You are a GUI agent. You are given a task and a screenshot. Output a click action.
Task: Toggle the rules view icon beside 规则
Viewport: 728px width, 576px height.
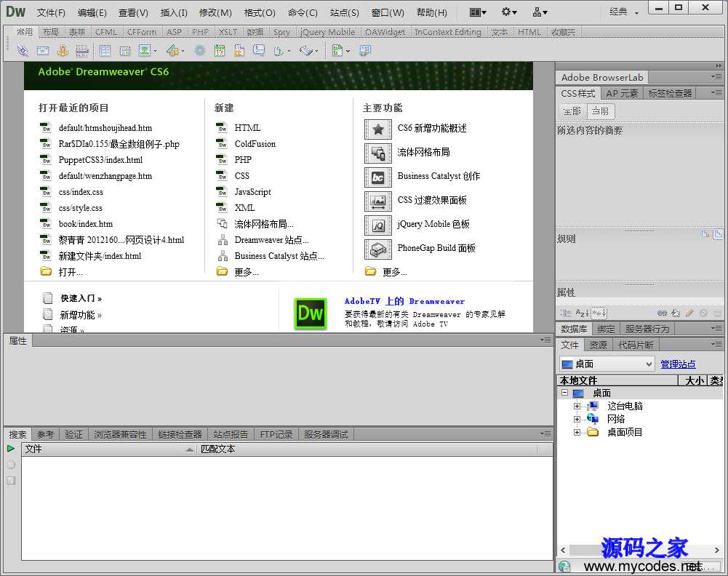coord(719,234)
